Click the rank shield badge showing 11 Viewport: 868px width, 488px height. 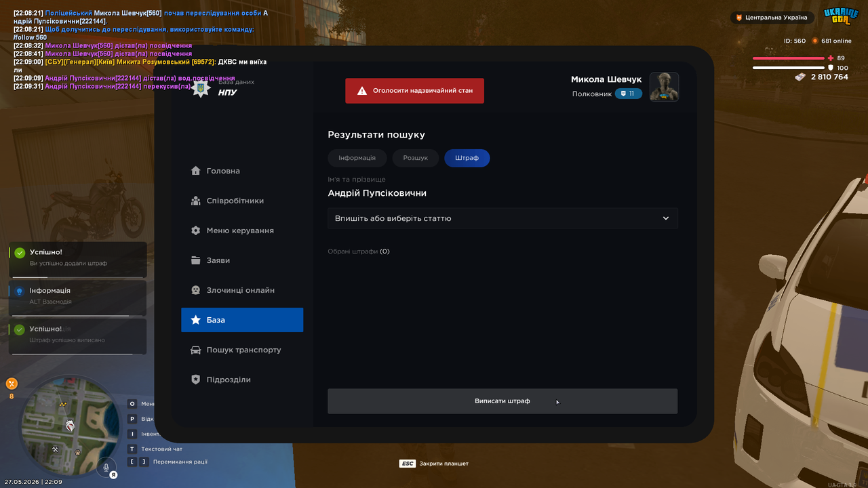click(x=629, y=94)
